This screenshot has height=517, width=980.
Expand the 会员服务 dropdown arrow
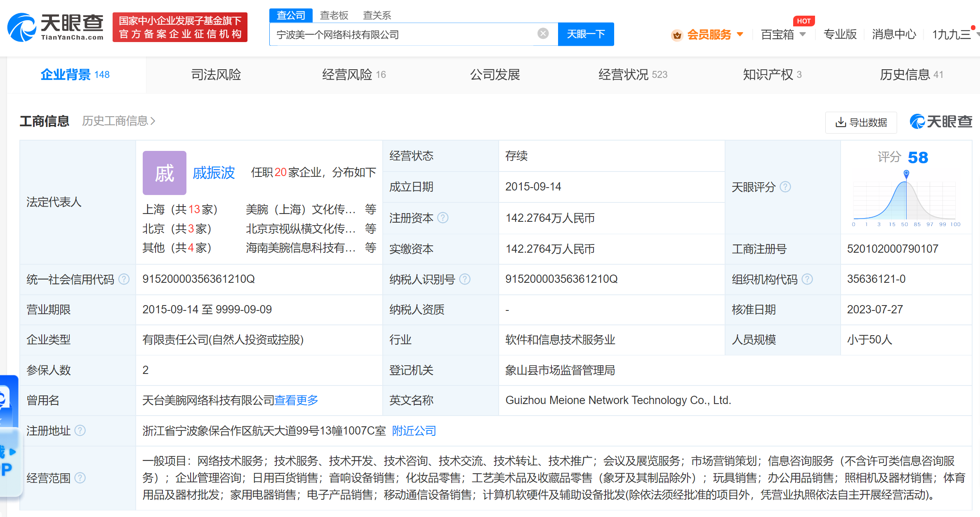[x=740, y=34]
